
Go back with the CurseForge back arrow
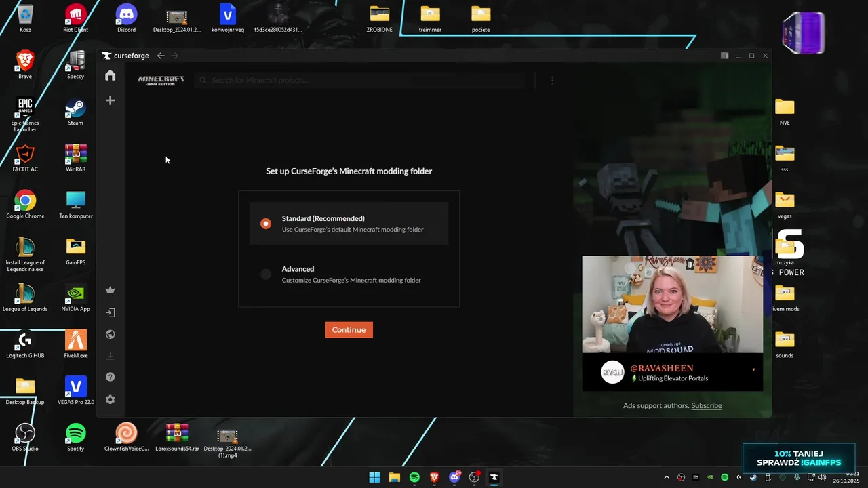click(x=161, y=56)
